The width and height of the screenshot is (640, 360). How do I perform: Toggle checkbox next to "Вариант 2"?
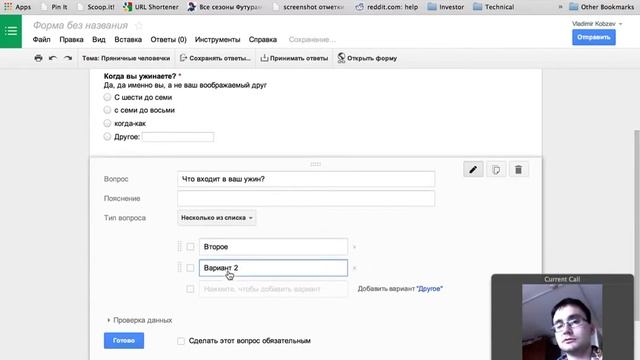pos(190,268)
